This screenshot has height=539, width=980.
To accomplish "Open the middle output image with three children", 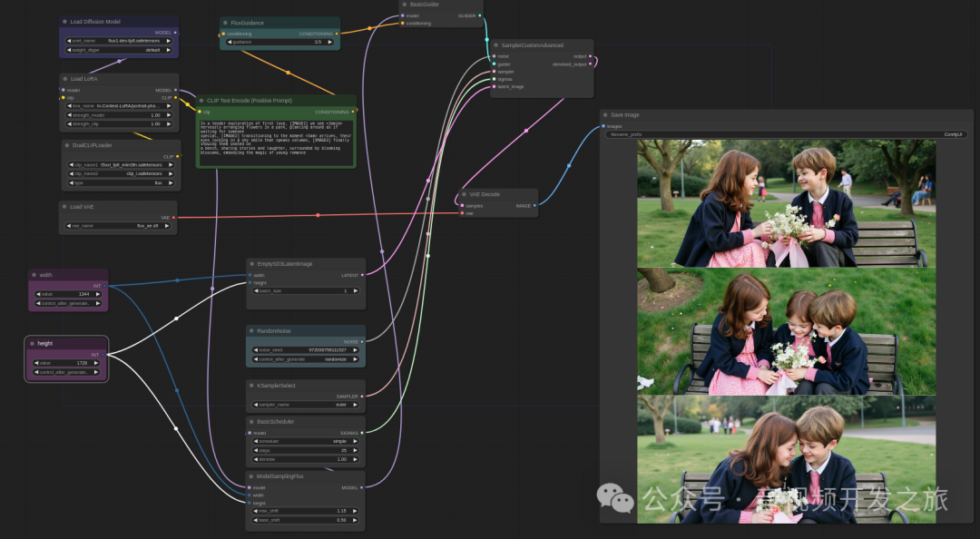I will click(x=786, y=331).
